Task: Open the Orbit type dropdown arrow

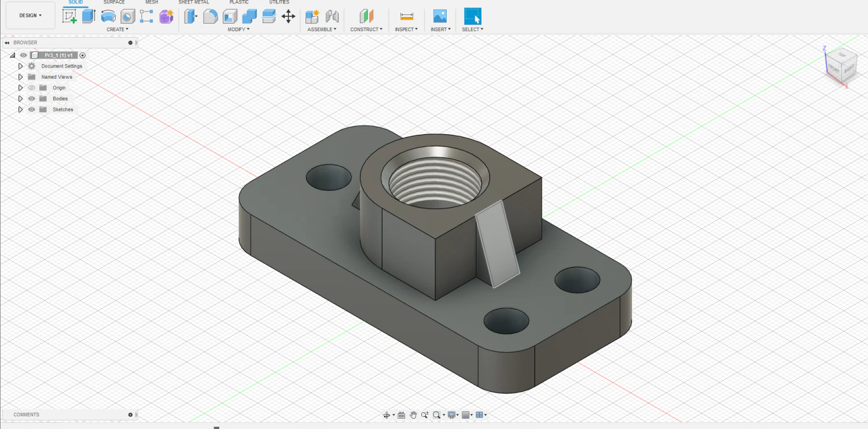Action: pos(393,415)
